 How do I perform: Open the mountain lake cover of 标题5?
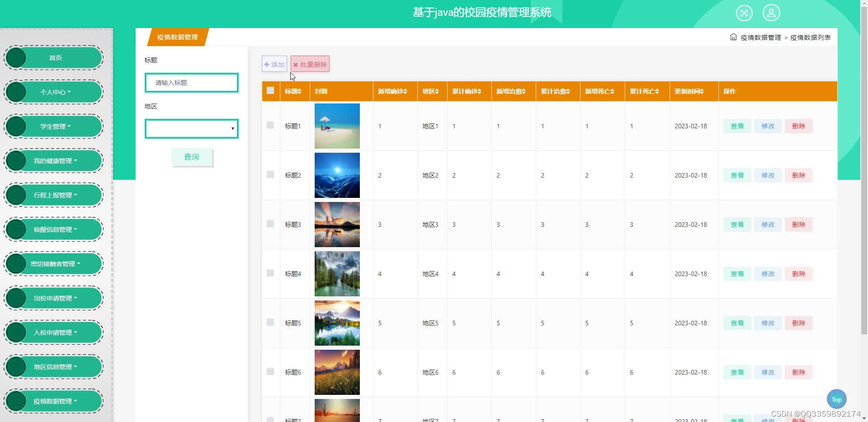click(x=337, y=323)
